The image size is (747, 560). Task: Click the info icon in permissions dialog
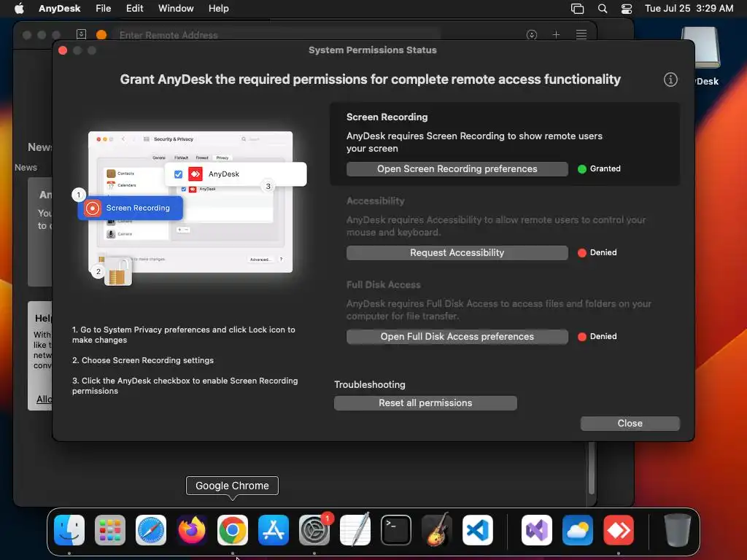(670, 79)
